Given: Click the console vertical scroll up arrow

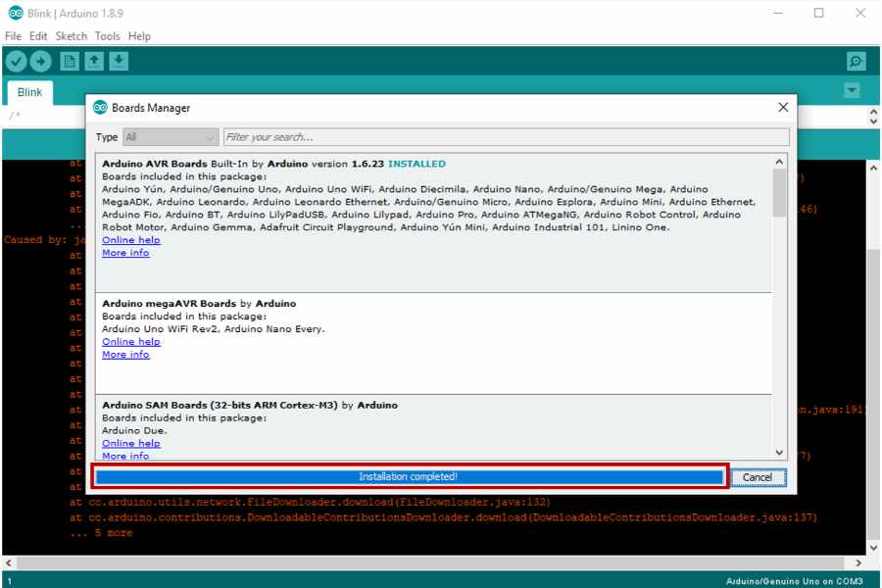Looking at the screenshot, I should (873, 168).
